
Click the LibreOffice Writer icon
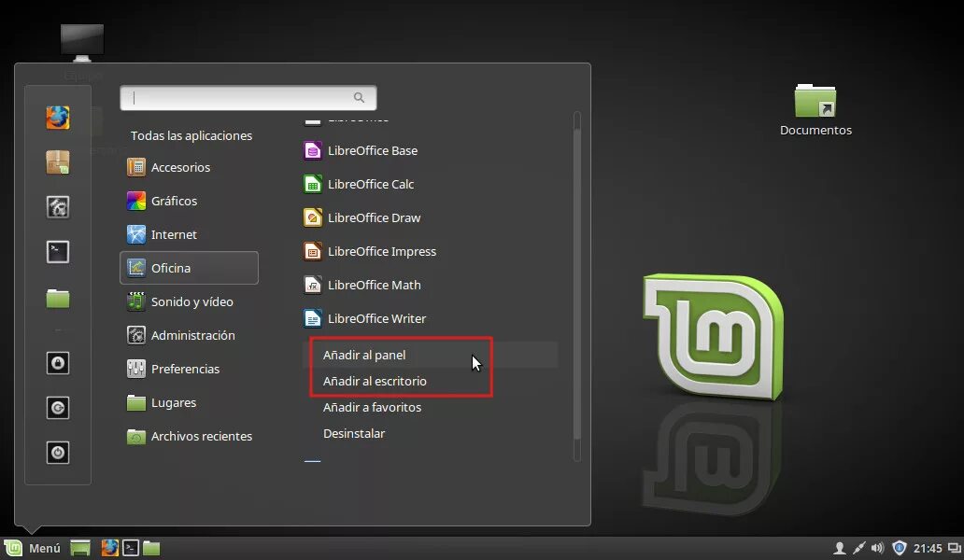pos(312,318)
